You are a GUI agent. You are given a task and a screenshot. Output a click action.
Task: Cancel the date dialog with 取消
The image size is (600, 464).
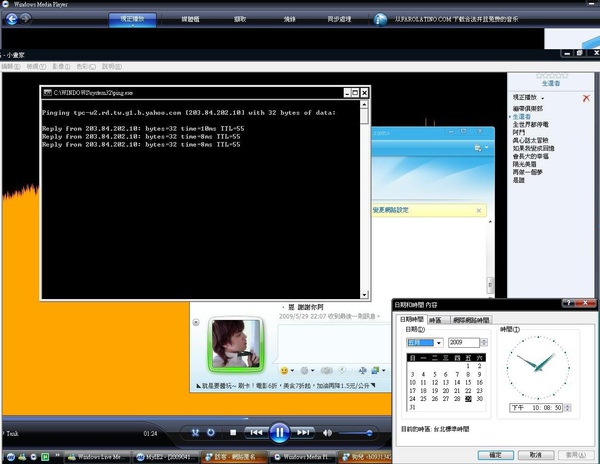click(x=536, y=455)
